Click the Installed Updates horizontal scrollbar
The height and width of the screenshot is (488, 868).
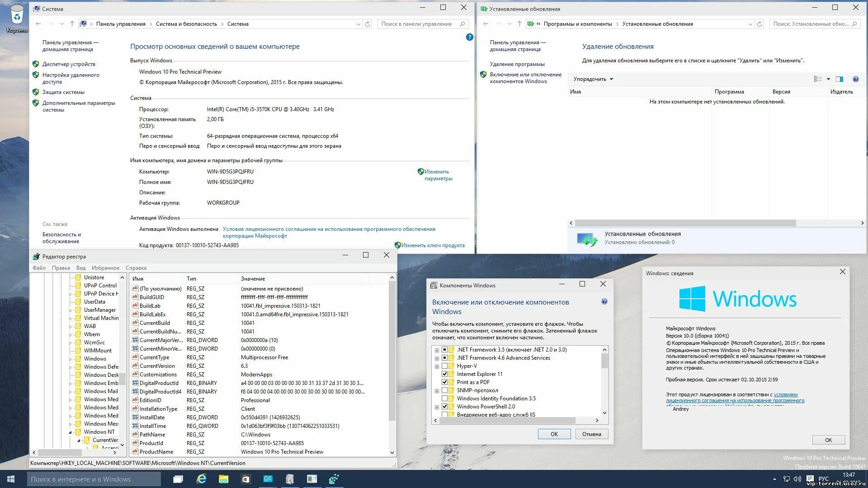[685, 223]
